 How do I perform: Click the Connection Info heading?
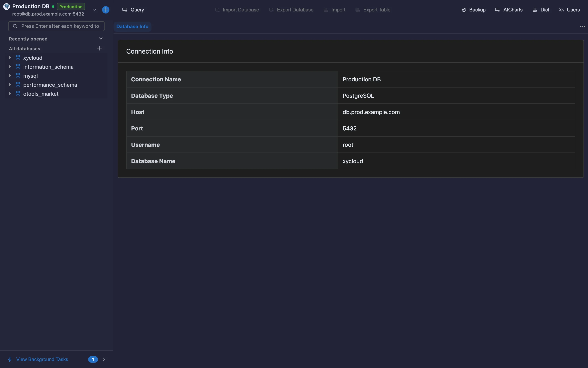tap(150, 51)
